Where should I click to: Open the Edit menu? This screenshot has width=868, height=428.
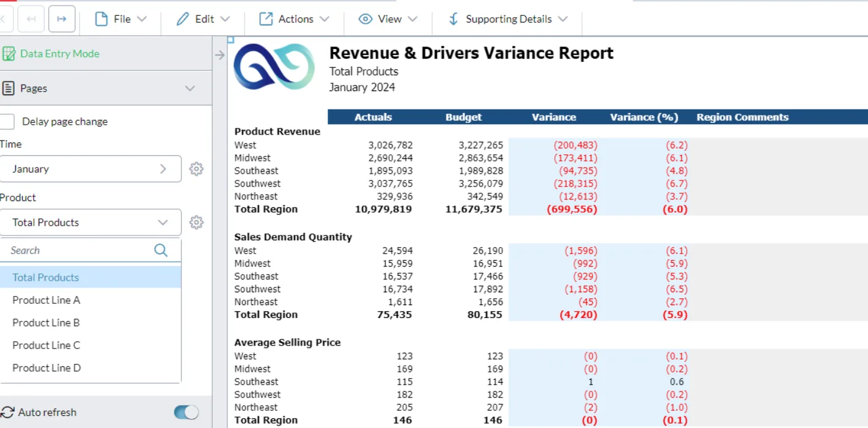(x=203, y=19)
